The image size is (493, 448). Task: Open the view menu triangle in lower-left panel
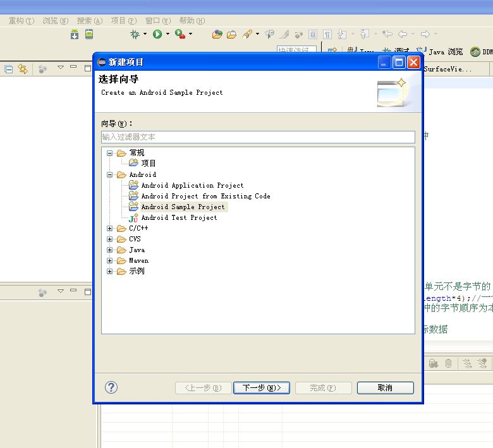click(61, 291)
